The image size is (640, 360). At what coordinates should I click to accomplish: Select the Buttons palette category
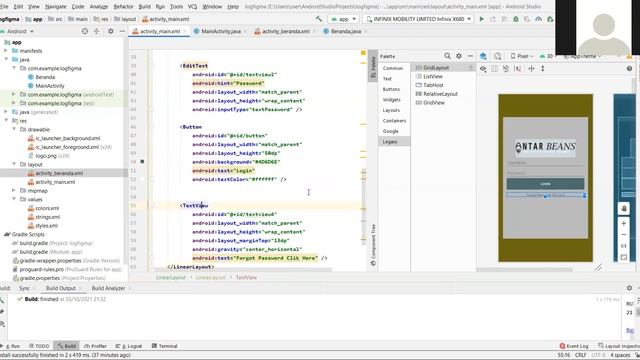[x=391, y=89]
